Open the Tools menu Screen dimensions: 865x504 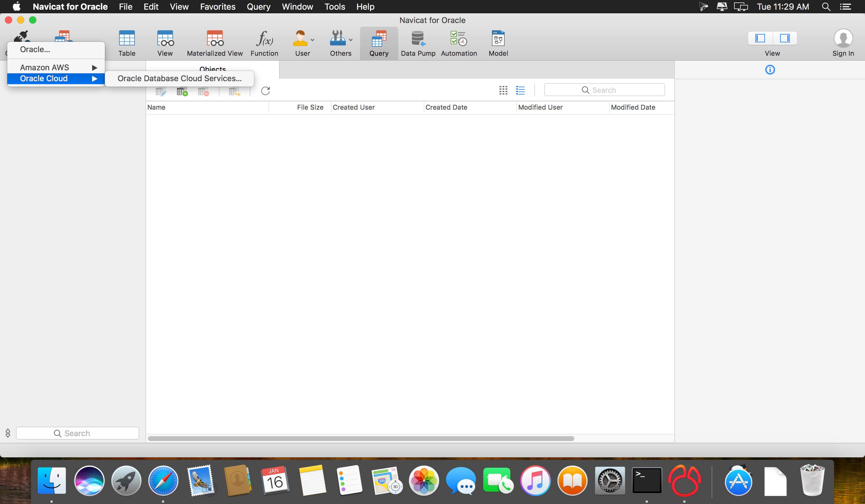point(335,7)
